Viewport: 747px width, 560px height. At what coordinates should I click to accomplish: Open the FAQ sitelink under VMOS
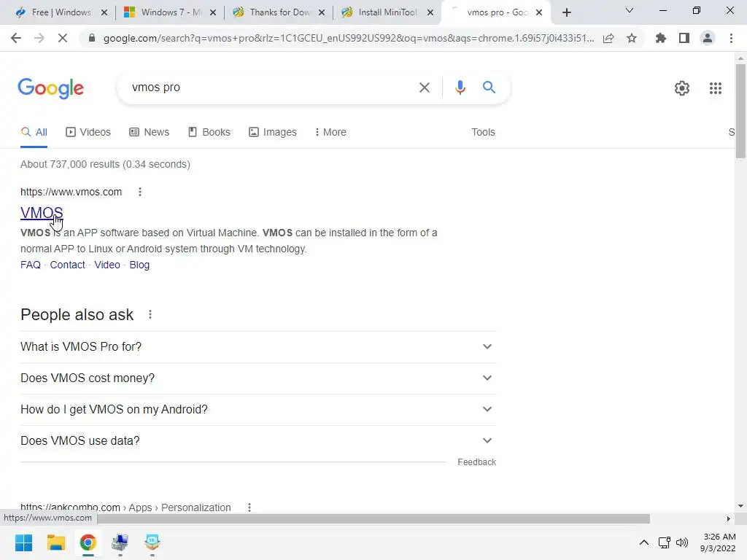click(31, 265)
